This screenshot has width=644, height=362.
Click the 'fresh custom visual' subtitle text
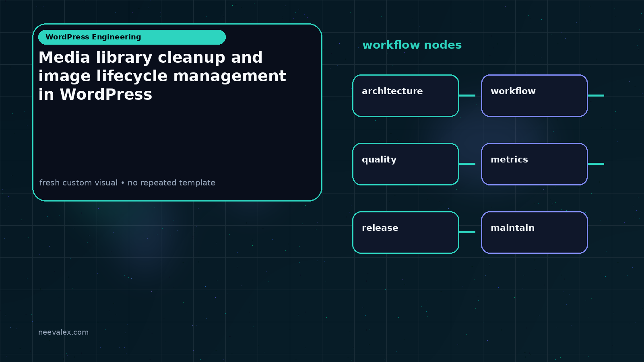point(127,183)
